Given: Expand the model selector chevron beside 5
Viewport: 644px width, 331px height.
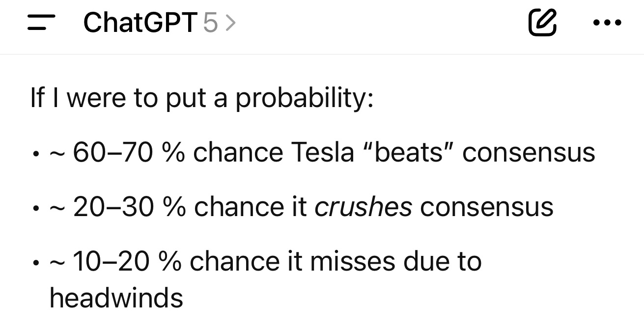Looking at the screenshot, I should click(230, 23).
